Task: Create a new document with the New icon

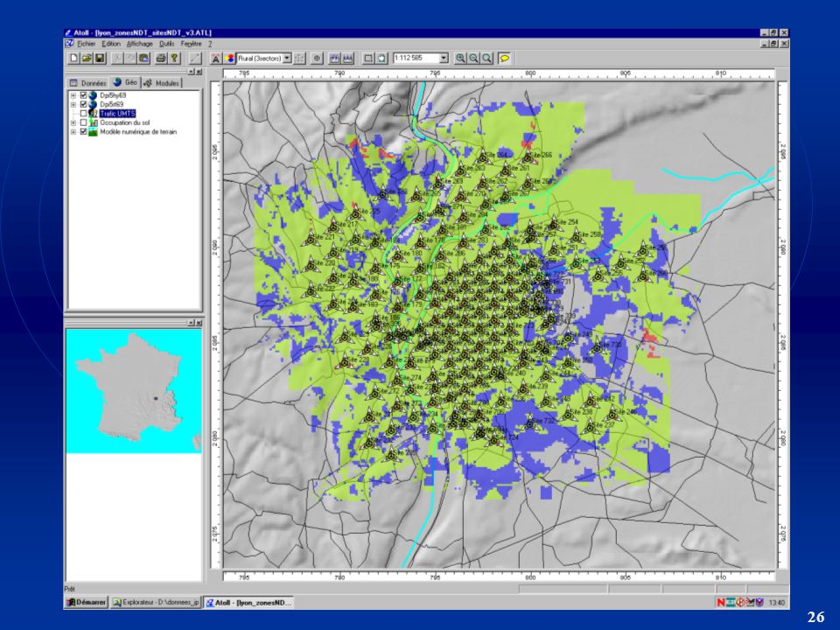Action: [73, 58]
